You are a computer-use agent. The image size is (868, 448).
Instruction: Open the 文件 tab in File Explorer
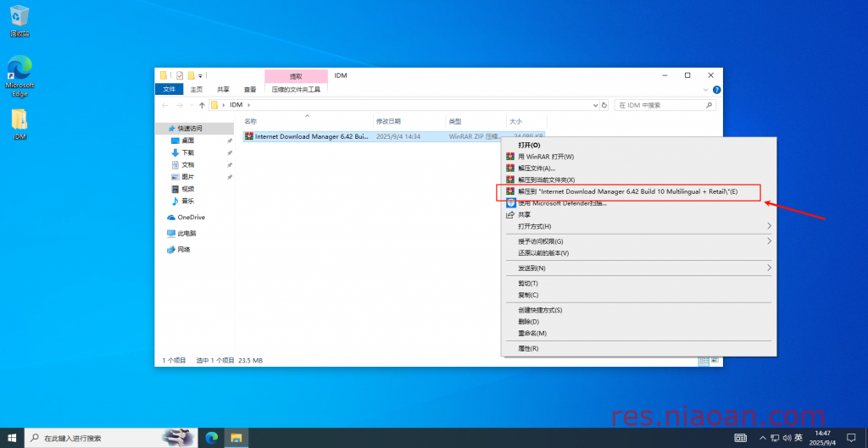[x=169, y=89]
